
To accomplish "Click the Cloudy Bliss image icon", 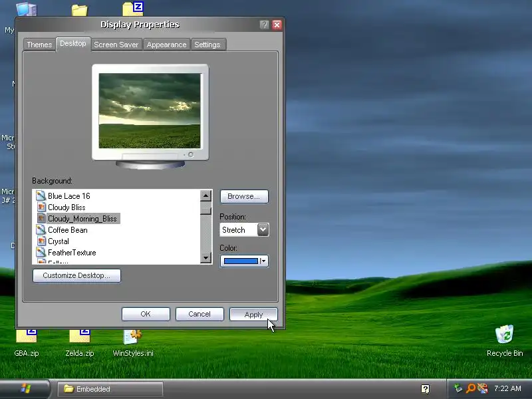I will pos(41,207).
